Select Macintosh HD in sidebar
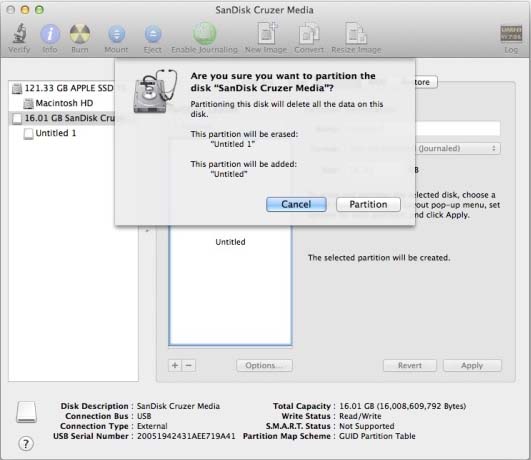The height and width of the screenshot is (460, 531). [63, 103]
